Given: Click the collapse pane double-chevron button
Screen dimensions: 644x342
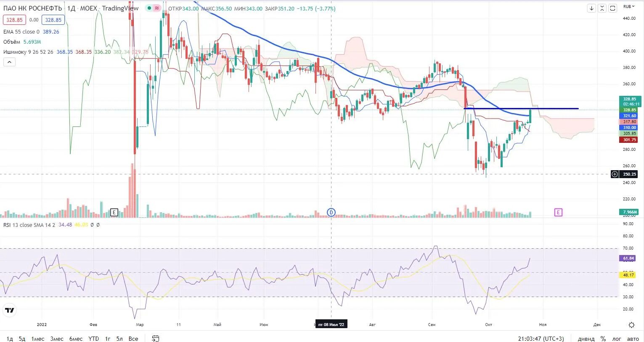Looking at the screenshot, I should [602, 8].
